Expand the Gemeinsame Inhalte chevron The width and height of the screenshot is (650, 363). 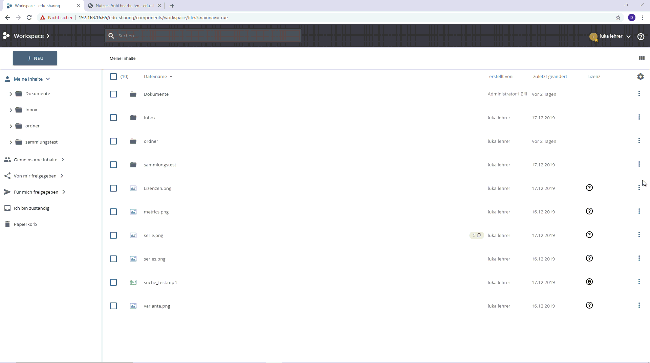pos(63,160)
